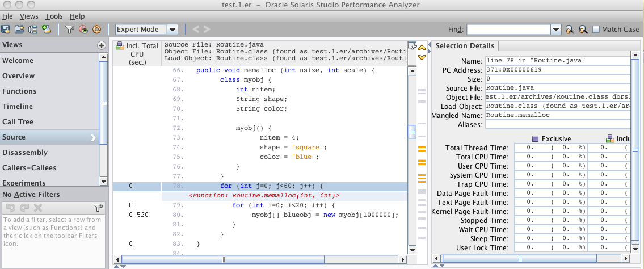Click the remove-filters X icon
The width and height of the screenshot is (644, 269).
click(38, 207)
